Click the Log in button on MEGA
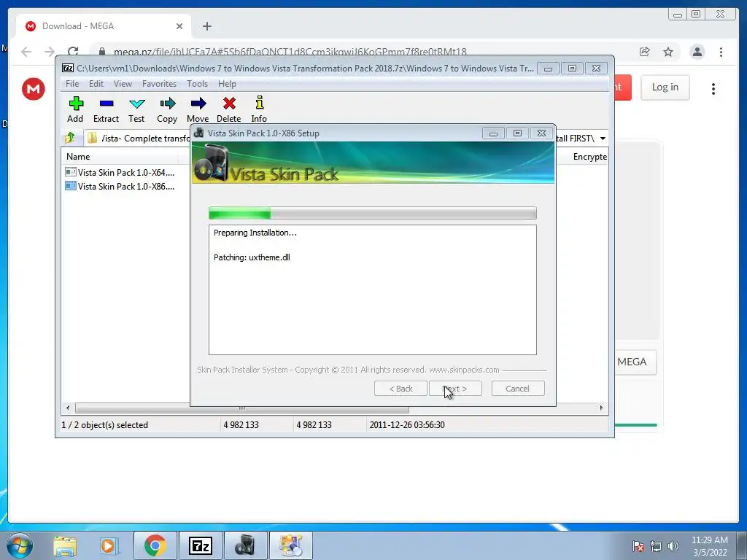This screenshot has width=747, height=560. (665, 87)
